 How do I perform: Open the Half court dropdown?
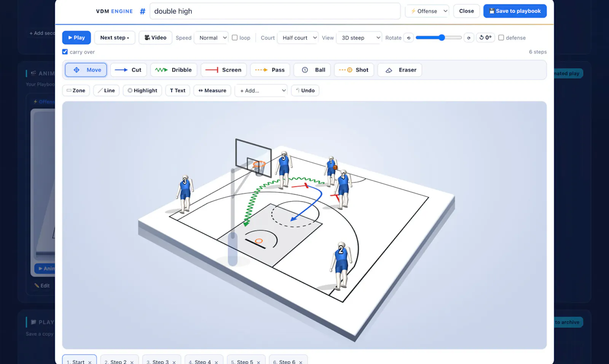click(298, 38)
